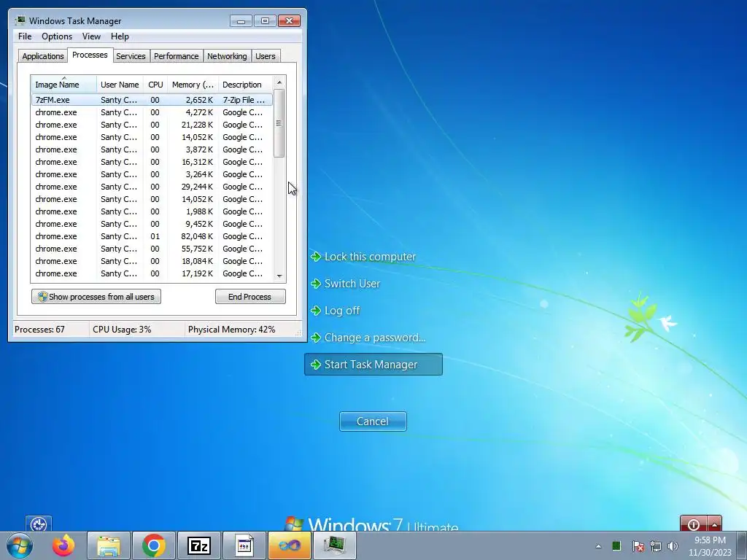747x560 pixels.
Task: Click the document window icon in taskbar
Action: 244,545
